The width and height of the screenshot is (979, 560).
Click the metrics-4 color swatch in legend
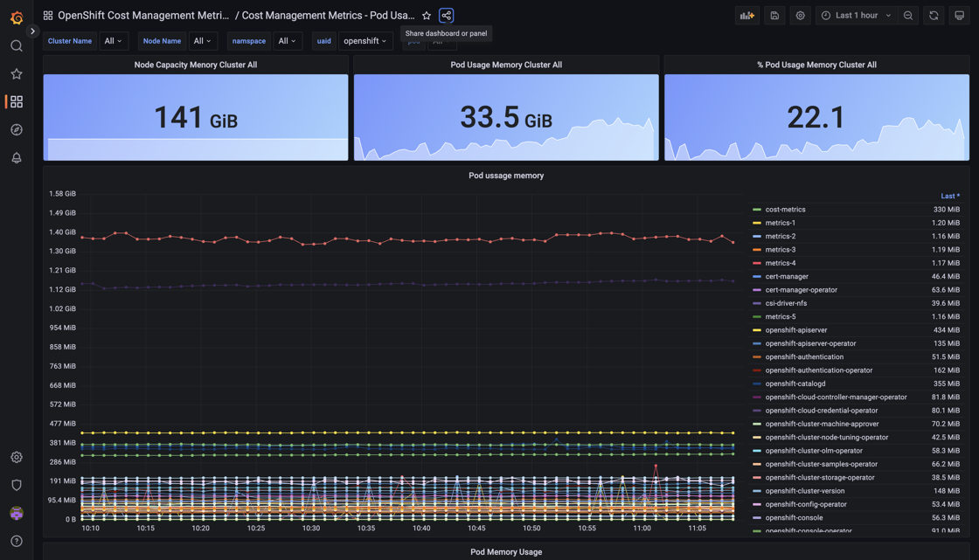point(757,263)
